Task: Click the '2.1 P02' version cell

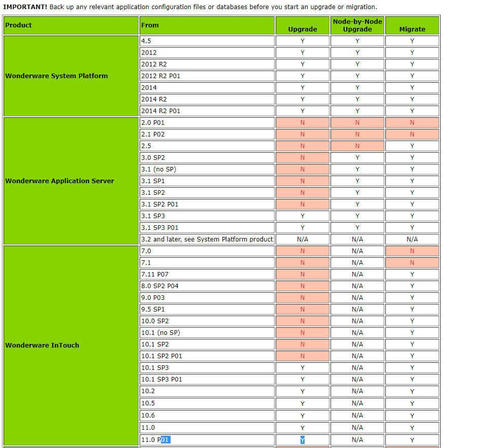Action: (207, 134)
